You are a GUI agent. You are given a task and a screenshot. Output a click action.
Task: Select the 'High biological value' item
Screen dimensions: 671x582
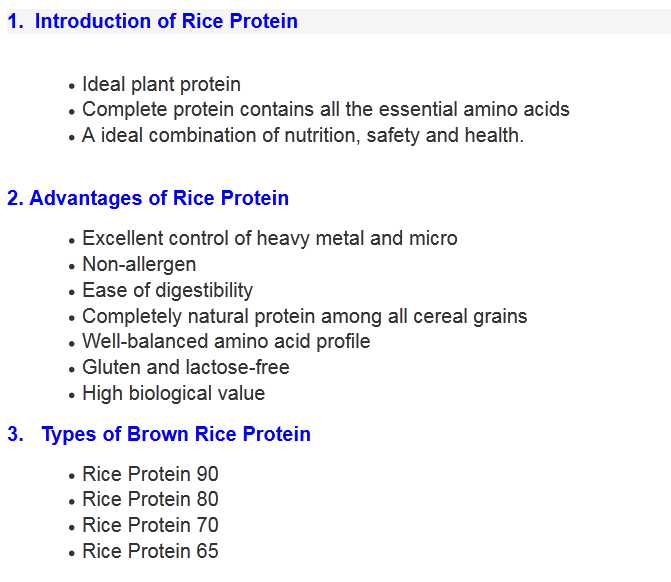pos(173,393)
